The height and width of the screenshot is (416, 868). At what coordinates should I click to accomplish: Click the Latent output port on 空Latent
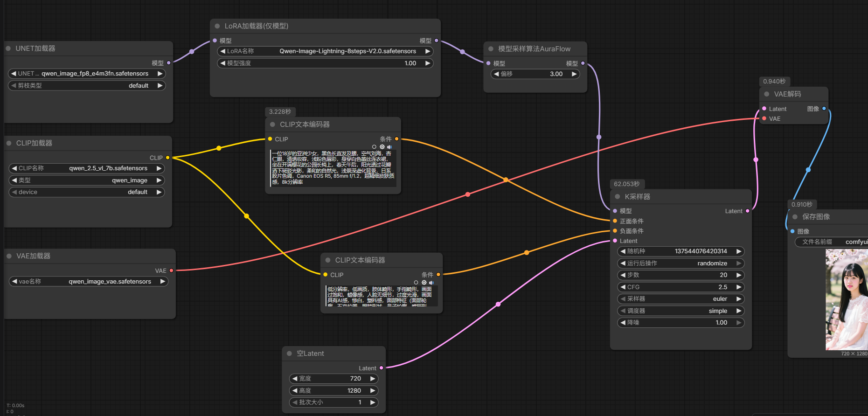pos(382,368)
